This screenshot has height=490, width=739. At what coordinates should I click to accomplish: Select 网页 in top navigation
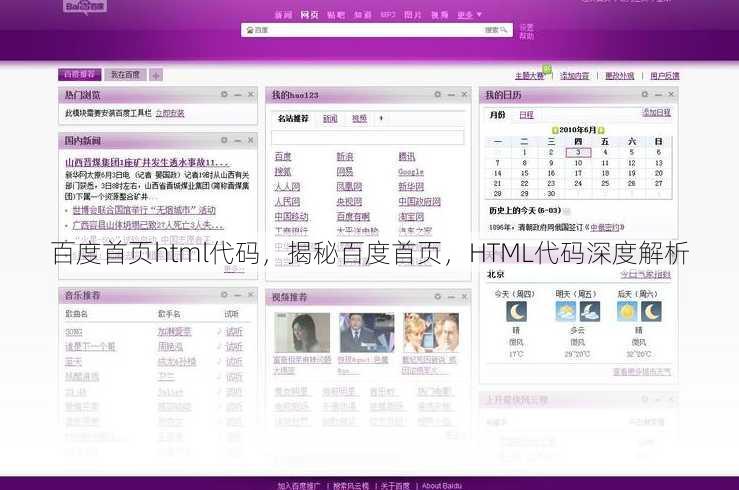click(x=310, y=15)
